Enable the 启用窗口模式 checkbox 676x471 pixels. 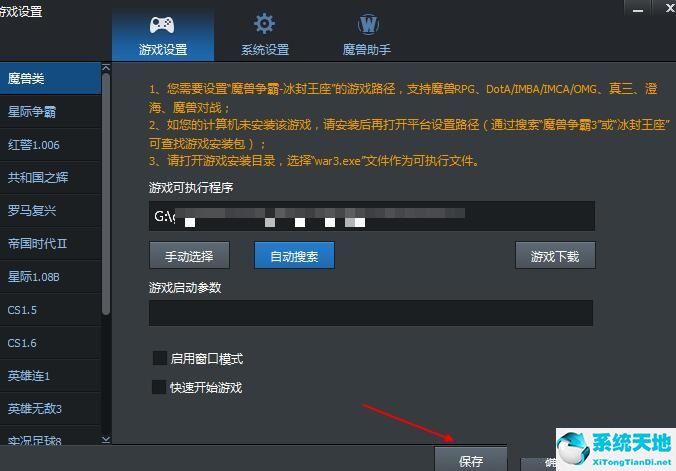coord(160,358)
